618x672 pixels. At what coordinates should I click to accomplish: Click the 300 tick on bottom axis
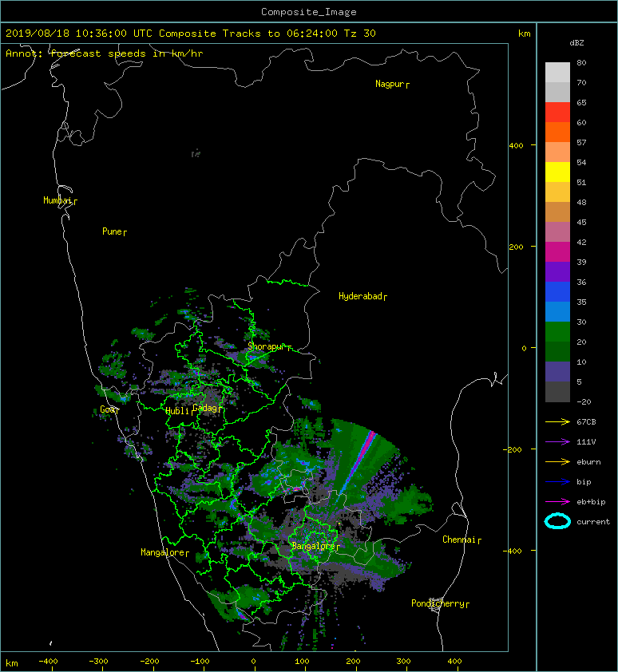[403, 662]
